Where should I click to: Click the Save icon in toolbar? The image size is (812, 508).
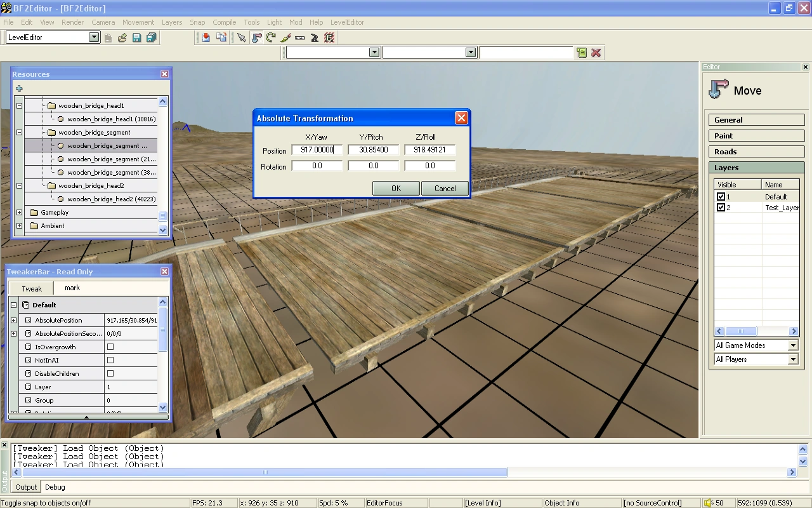136,38
